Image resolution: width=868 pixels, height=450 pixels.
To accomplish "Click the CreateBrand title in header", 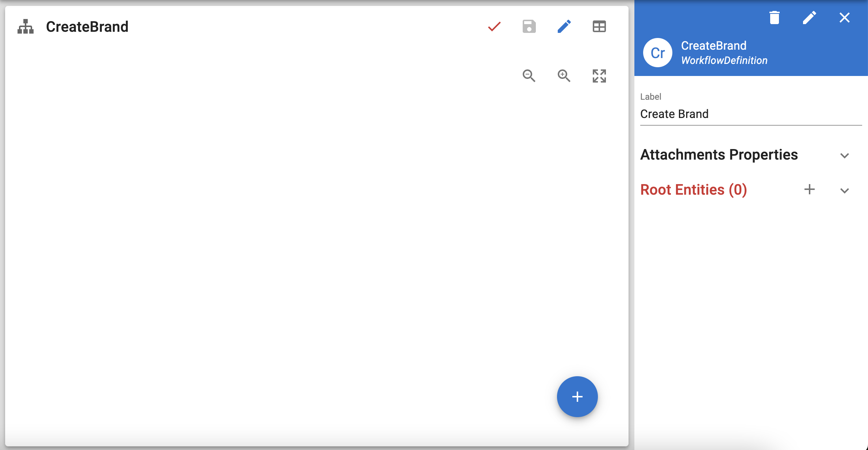I will pyautogui.click(x=87, y=27).
